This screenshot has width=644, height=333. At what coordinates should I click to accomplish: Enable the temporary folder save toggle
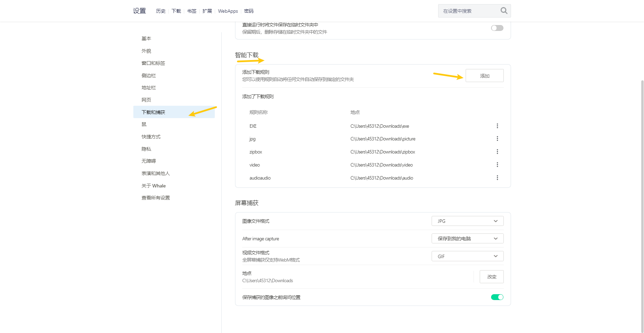tap(497, 28)
